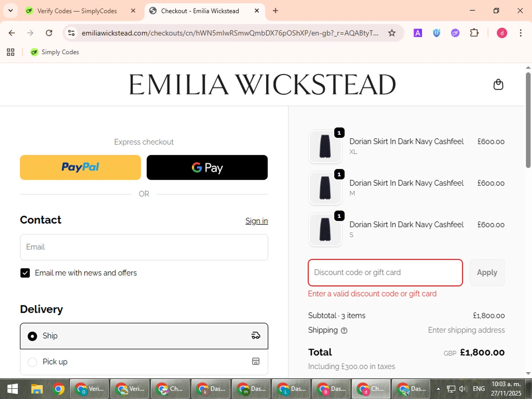532x399 pixels.
Task: Open the Windows Start menu
Action: (12, 389)
